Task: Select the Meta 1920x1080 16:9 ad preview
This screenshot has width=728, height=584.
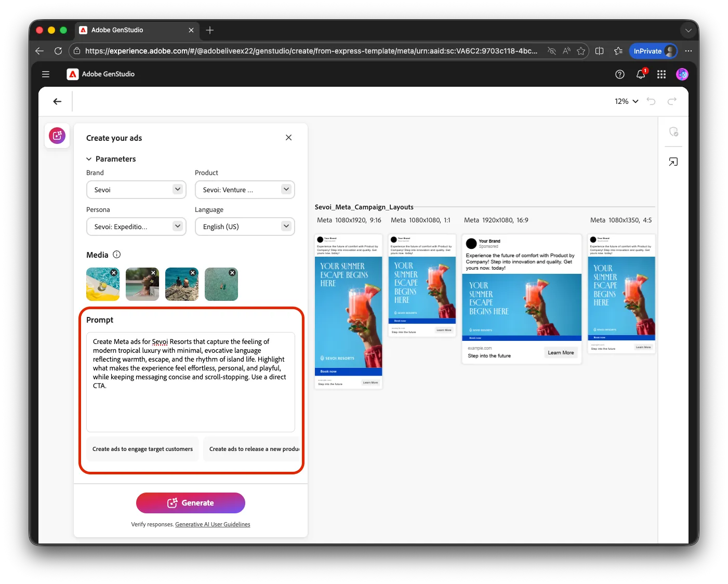Action: pyautogui.click(x=522, y=299)
